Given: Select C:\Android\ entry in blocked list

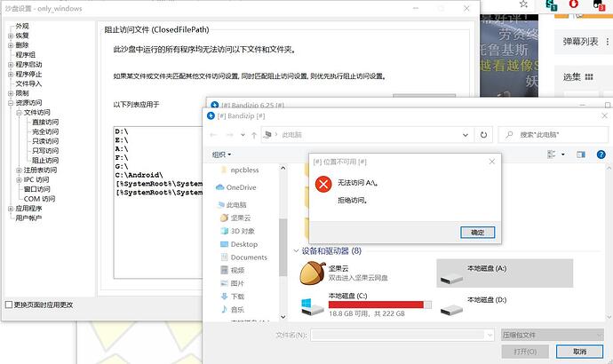Looking at the screenshot, I should (x=139, y=175).
